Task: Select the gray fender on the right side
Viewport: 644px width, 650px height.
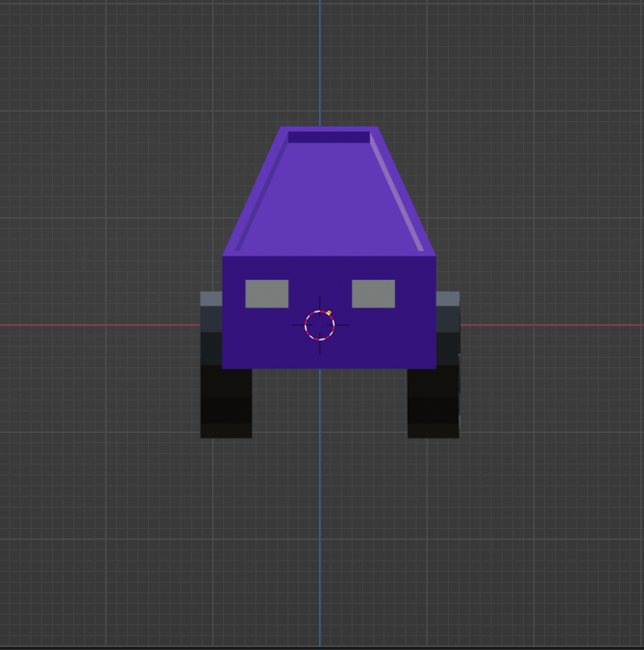Action: (448, 298)
